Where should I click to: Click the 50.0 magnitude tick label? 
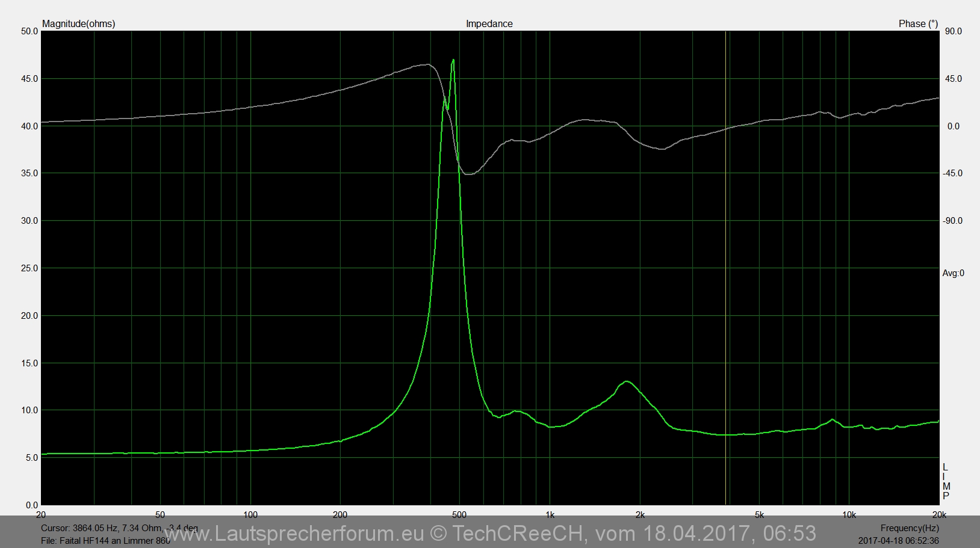click(29, 31)
